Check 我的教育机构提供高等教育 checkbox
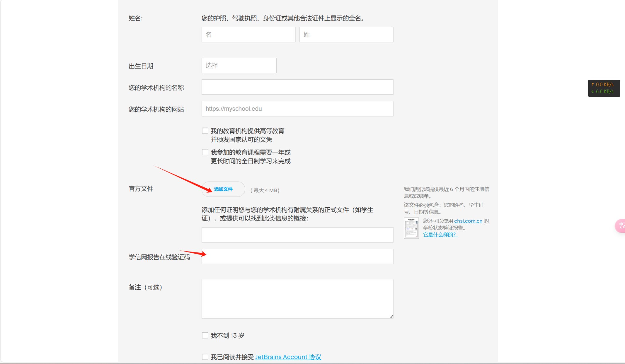625x364 pixels. (205, 131)
